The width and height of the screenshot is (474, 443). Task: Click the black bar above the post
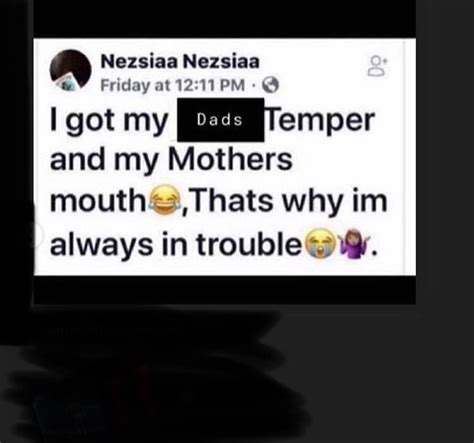tap(224, 19)
